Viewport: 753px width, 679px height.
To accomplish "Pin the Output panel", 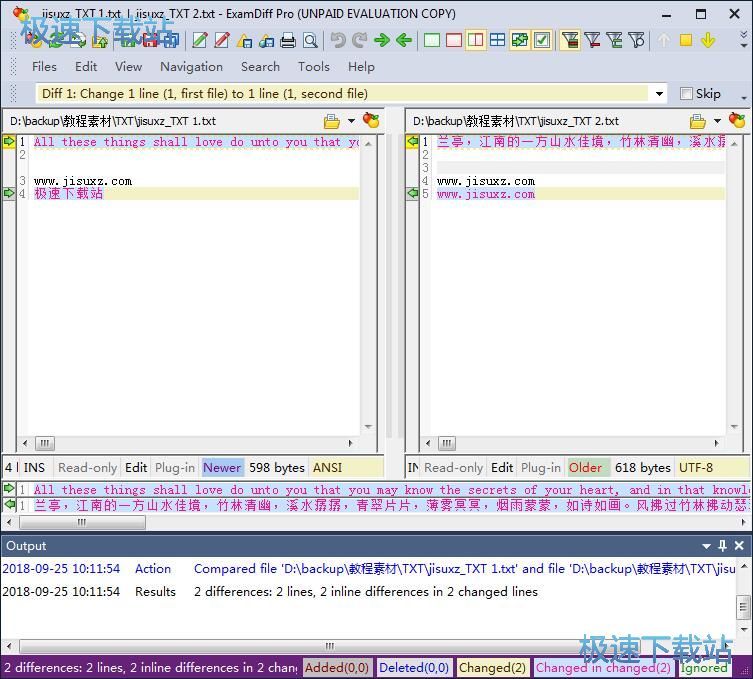I will tap(722, 546).
